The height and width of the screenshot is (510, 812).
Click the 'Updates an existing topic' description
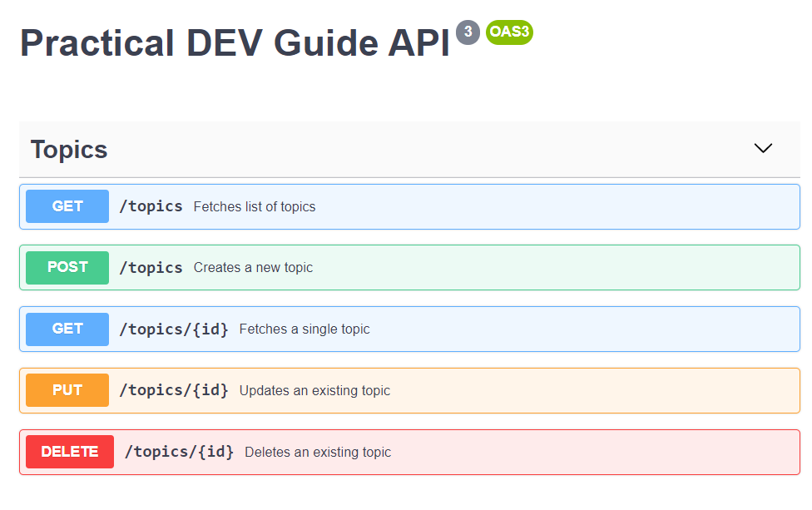pyautogui.click(x=314, y=390)
